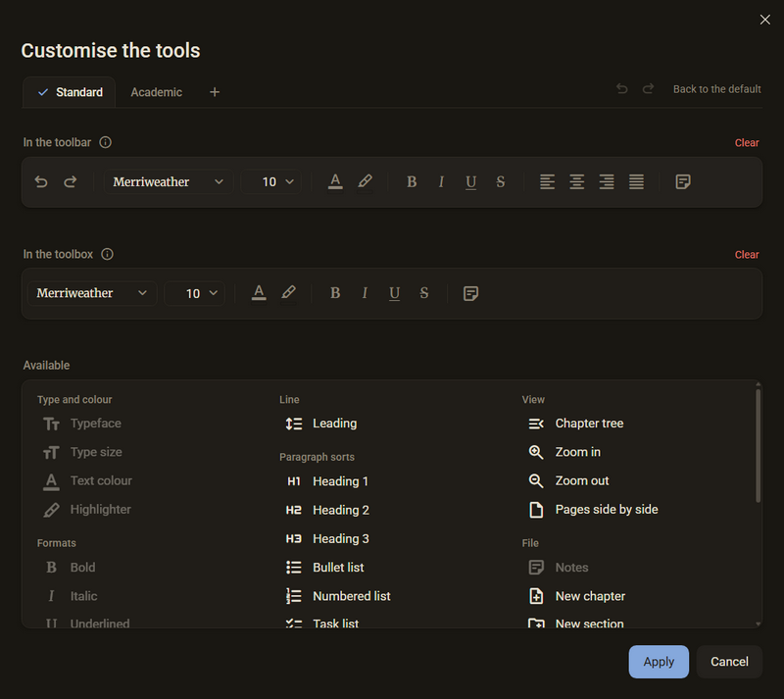This screenshot has width=784, height=699.
Task: Apply the tool customisation
Action: coord(659,662)
